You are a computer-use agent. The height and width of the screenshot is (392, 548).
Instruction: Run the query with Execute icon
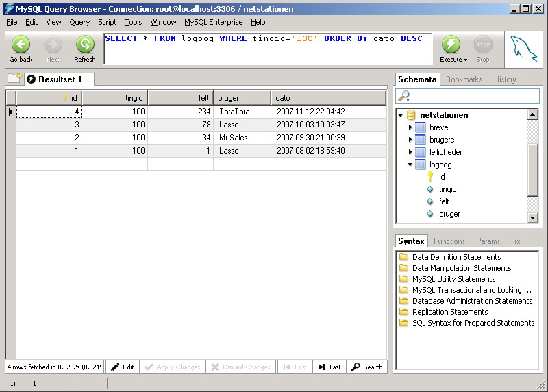tap(451, 45)
